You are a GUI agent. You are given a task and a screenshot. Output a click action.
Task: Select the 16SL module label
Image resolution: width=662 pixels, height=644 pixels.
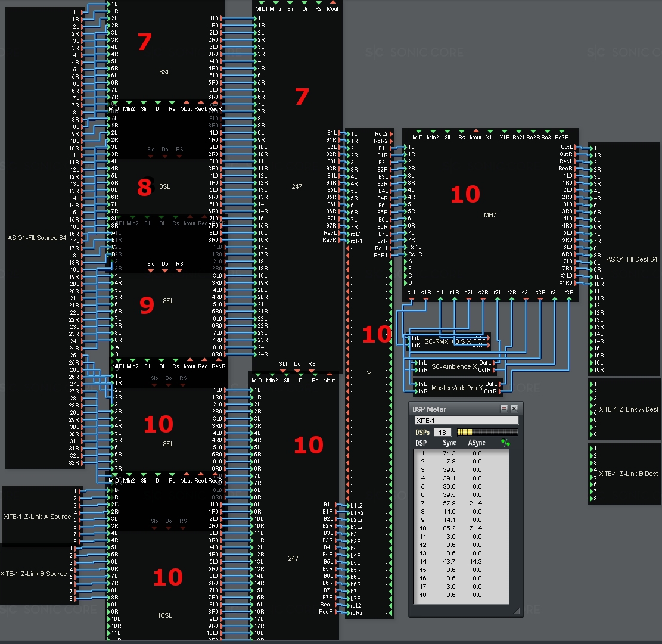pos(164,616)
